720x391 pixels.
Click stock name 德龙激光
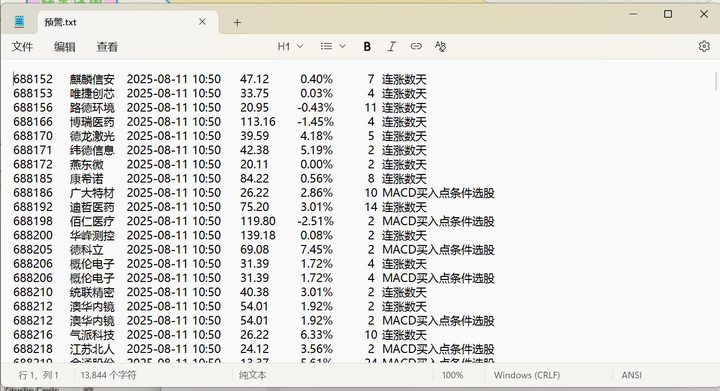(x=92, y=136)
